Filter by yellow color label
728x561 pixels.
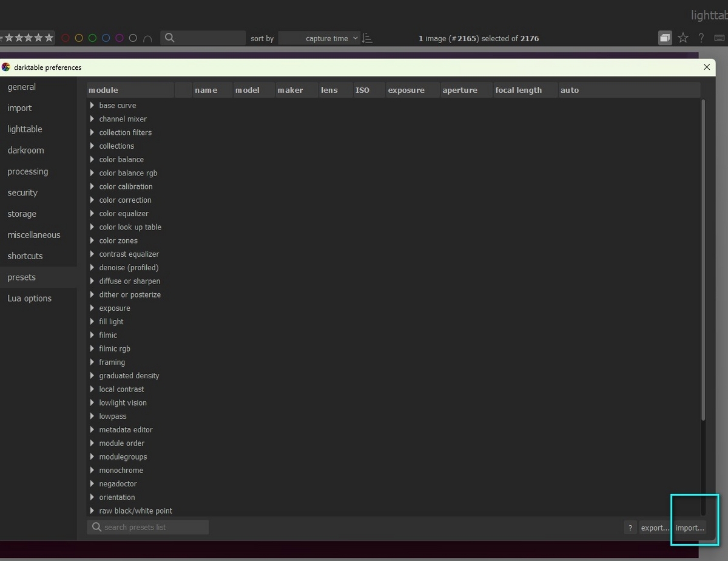click(79, 38)
